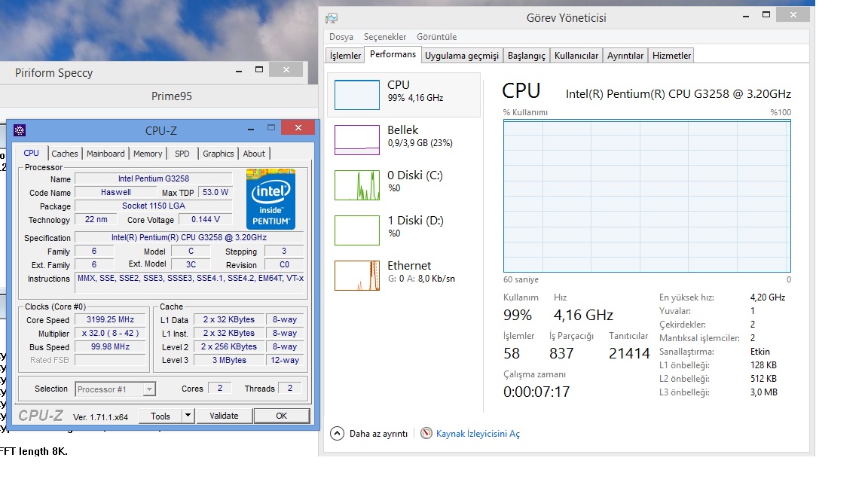Screen dimensions: 868x488
Task: Click the Level 2 cache value 2 x 256 KBytes
Action: click(x=228, y=346)
